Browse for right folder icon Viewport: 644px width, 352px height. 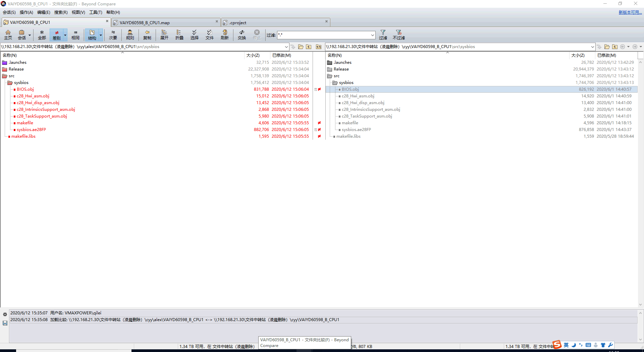[x=607, y=47]
